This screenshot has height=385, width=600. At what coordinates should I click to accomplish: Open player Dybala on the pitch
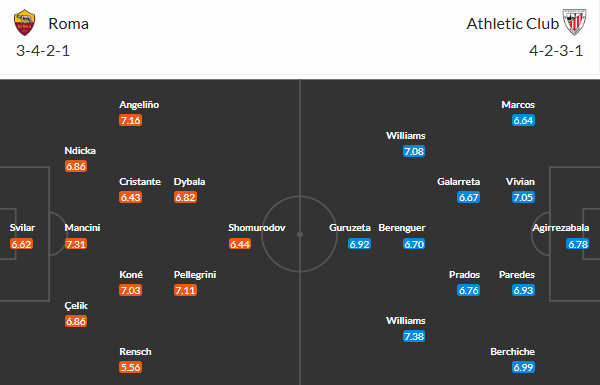pos(189,181)
